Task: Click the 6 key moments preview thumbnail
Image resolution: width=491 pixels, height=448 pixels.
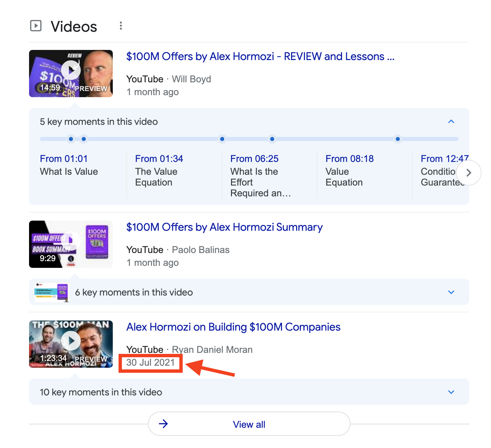Action: 52,292
